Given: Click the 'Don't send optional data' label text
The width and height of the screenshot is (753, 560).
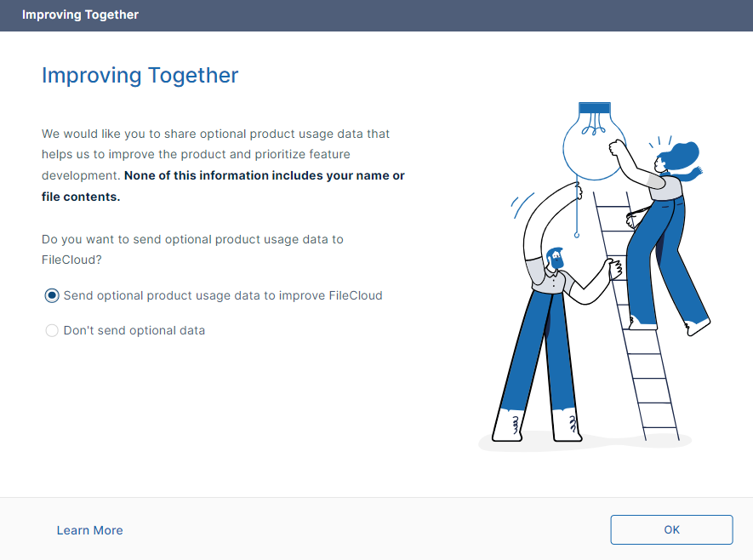Looking at the screenshot, I should pos(134,330).
